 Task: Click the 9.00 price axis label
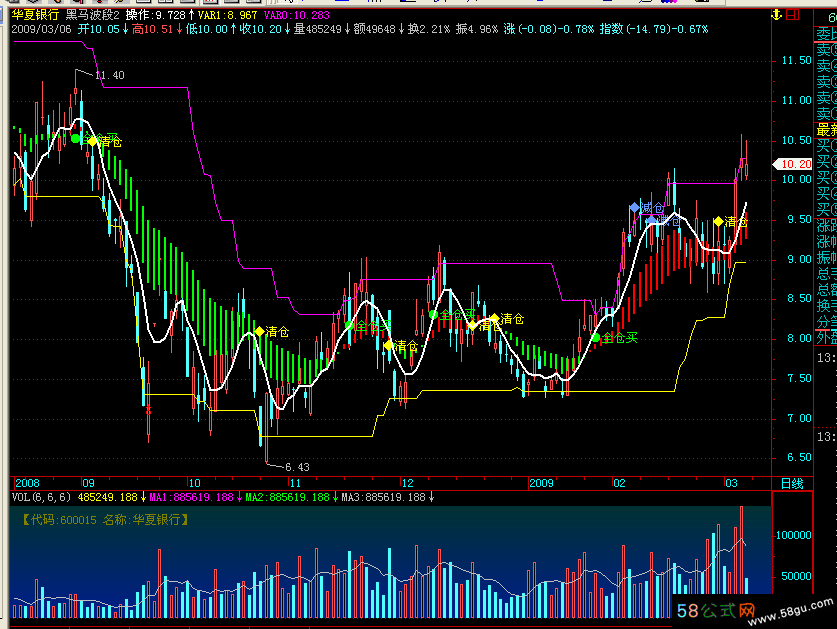799,260
